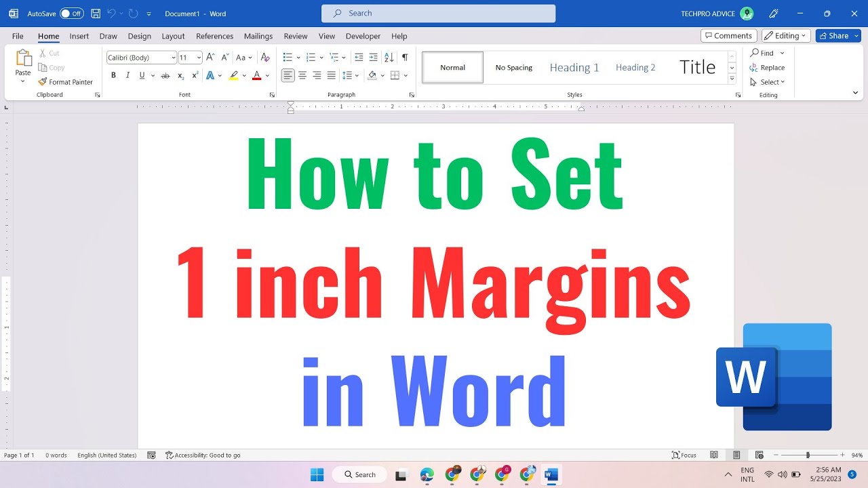Open Customize Quick Access Toolbar dropdown
Viewport: 868px width, 488px height.
point(149,14)
